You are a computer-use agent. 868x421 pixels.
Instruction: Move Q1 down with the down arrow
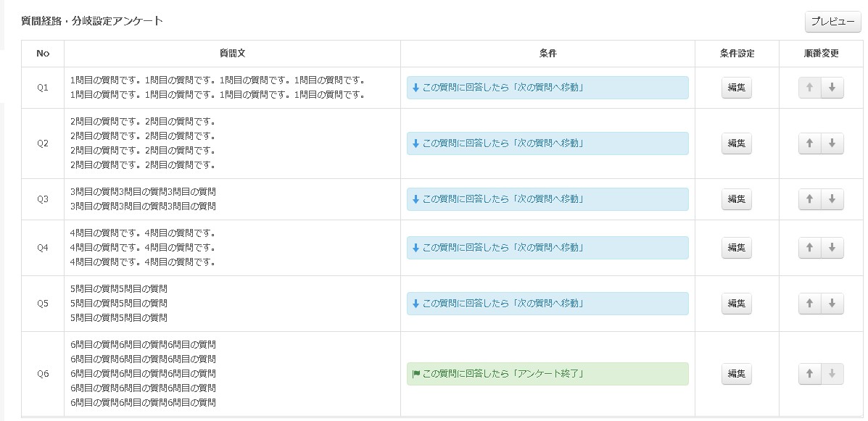[x=832, y=88]
